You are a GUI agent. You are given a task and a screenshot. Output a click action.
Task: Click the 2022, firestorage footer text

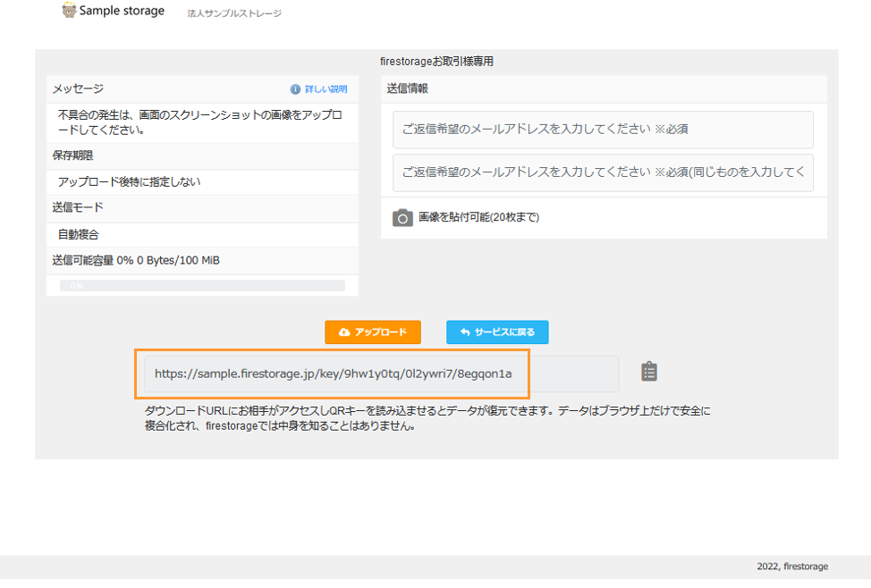tap(792, 567)
